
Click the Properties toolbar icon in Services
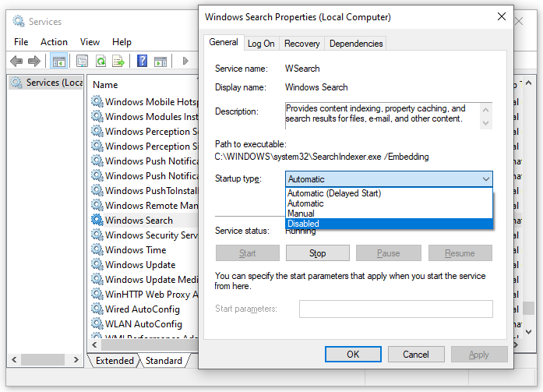(83, 62)
